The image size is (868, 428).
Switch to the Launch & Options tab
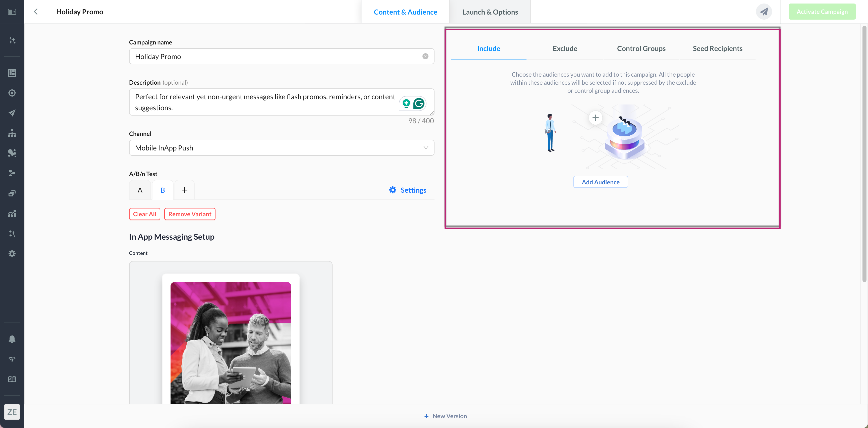[x=490, y=12]
